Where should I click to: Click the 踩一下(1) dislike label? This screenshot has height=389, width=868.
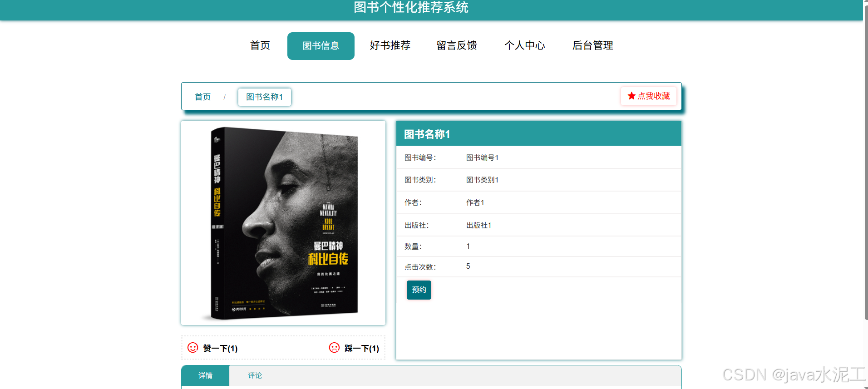tap(362, 348)
